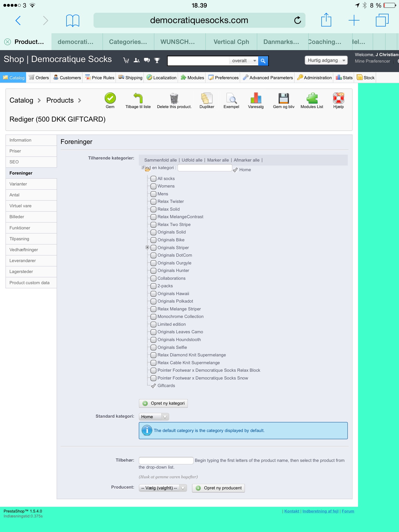Open Advanced Parameters menu
The image size is (399, 532).
coord(268,78)
